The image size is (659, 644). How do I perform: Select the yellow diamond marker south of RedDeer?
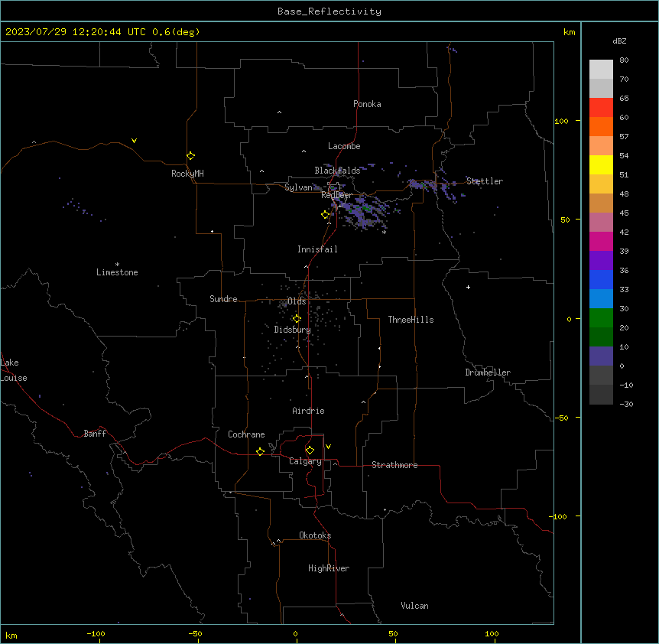(x=326, y=215)
